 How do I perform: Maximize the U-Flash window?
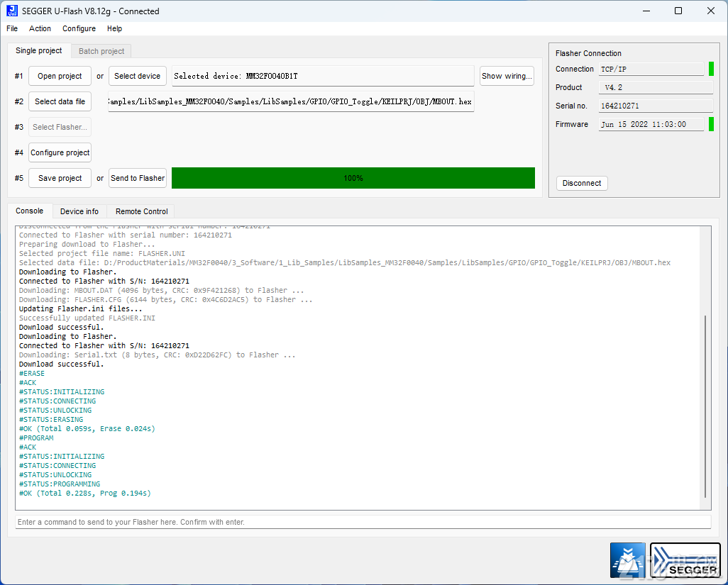click(678, 11)
